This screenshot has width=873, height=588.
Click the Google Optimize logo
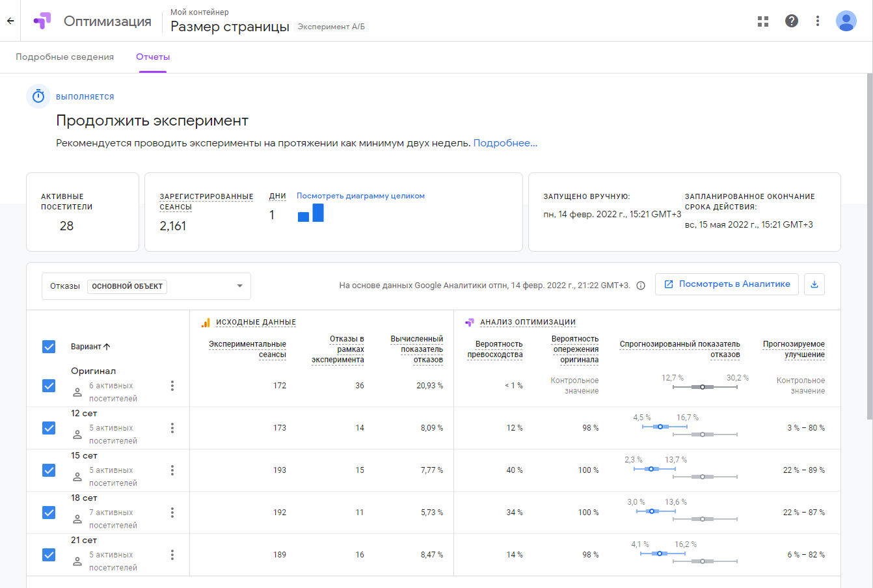click(42, 21)
